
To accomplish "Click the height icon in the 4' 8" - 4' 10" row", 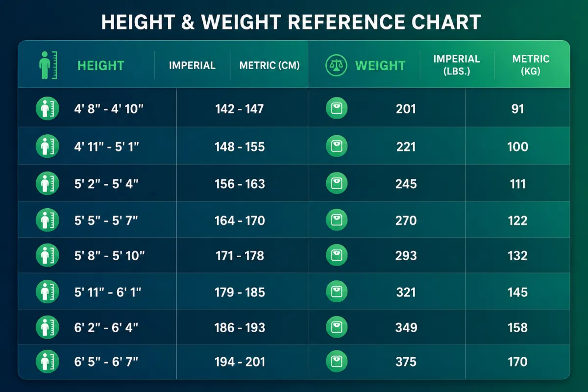I will (x=48, y=109).
